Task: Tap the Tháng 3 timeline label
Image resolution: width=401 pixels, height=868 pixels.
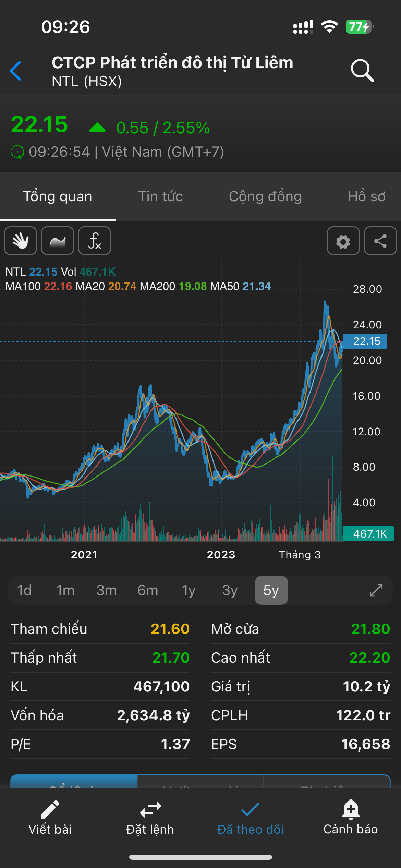Action: coord(300,555)
